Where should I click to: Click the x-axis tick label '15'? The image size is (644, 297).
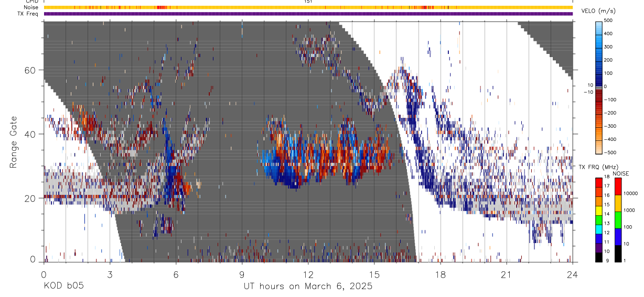click(x=374, y=275)
